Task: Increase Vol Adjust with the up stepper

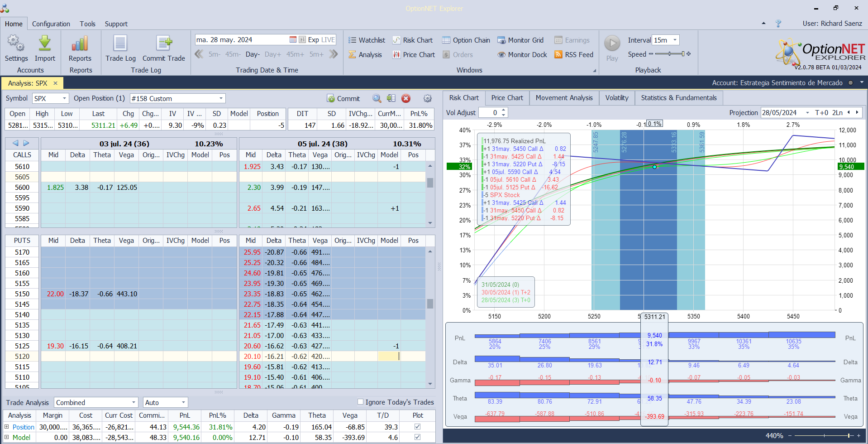Action: click(504, 110)
